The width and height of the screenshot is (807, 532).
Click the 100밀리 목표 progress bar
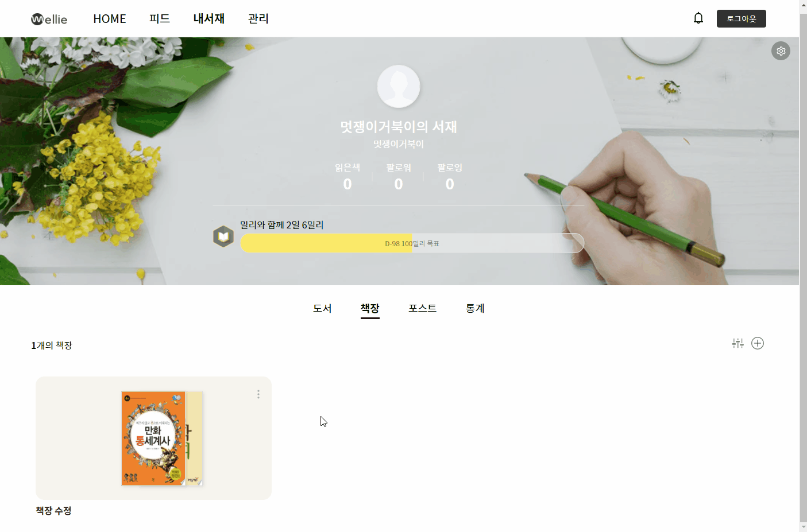pos(412,243)
